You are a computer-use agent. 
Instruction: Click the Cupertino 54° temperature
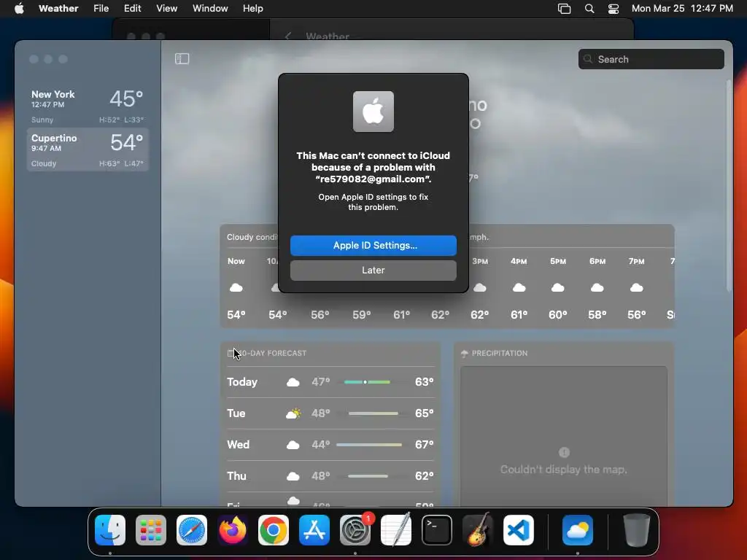[127, 142]
